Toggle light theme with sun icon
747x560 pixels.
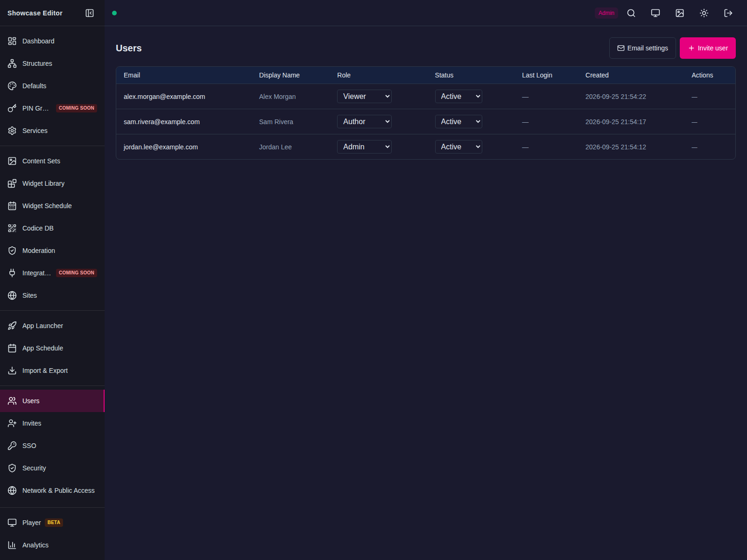(x=704, y=13)
